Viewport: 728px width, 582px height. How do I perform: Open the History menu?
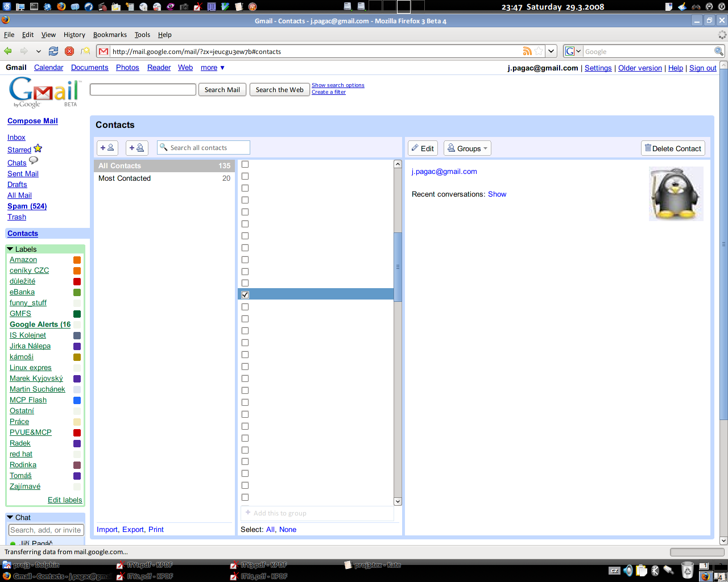click(x=75, y=35)
